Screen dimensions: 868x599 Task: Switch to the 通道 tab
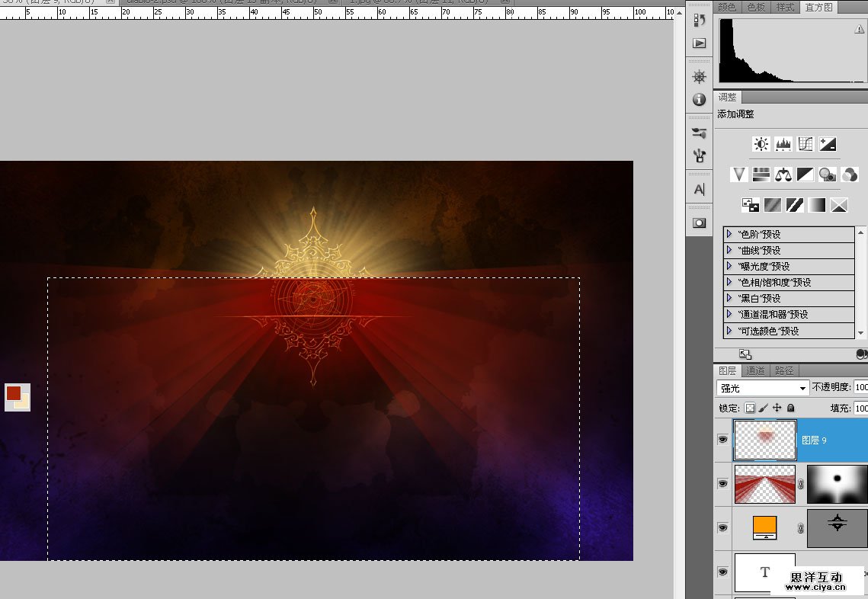(755, 370)
